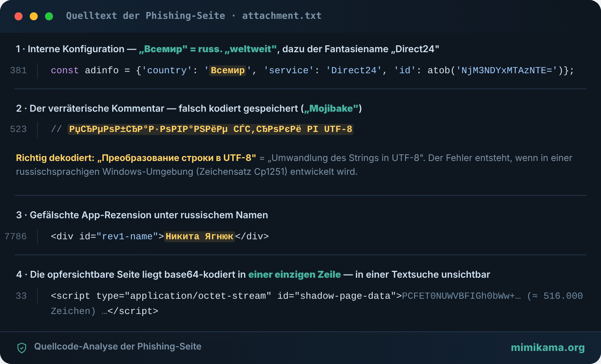The width and height of the screenshot is (601, 364).
Task: Click heading '2 · Der verräterische Kommentar'
Action: 90,108
